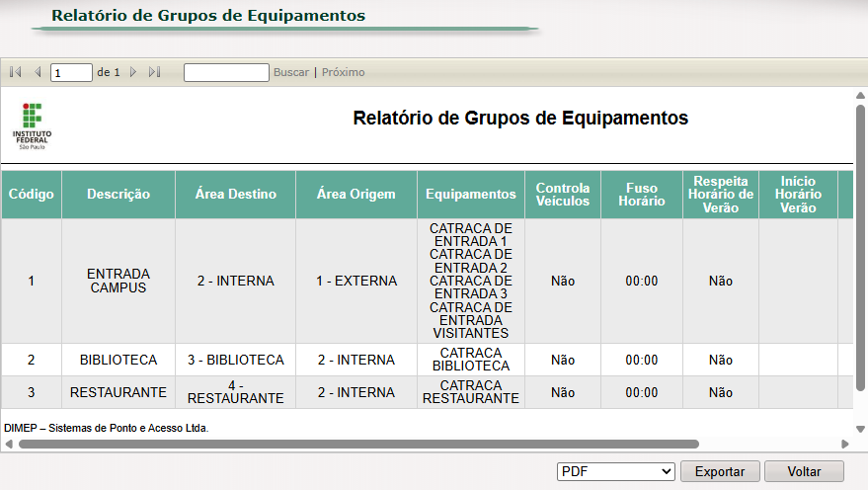Click 2 - INTERNA origin in RESTAURANTE row

click(356, 392)
